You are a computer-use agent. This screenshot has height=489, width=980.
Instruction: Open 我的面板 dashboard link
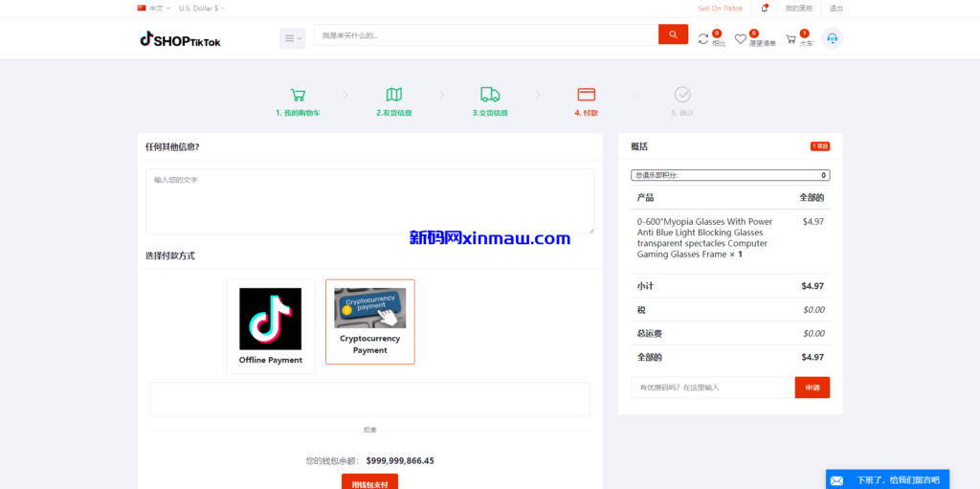coord(799,8)
